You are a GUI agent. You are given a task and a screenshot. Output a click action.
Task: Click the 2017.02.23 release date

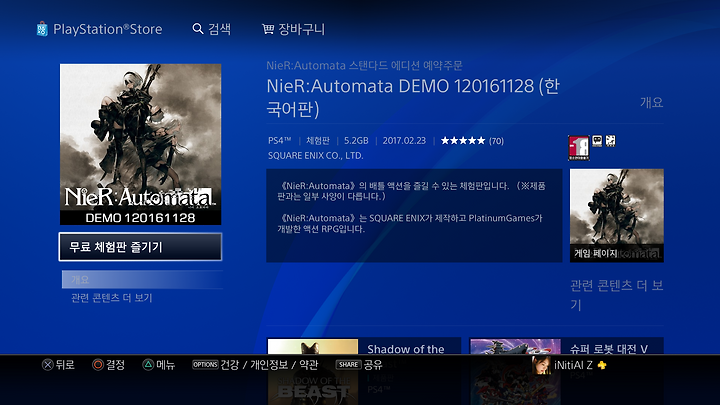click(x=404, y=141)
